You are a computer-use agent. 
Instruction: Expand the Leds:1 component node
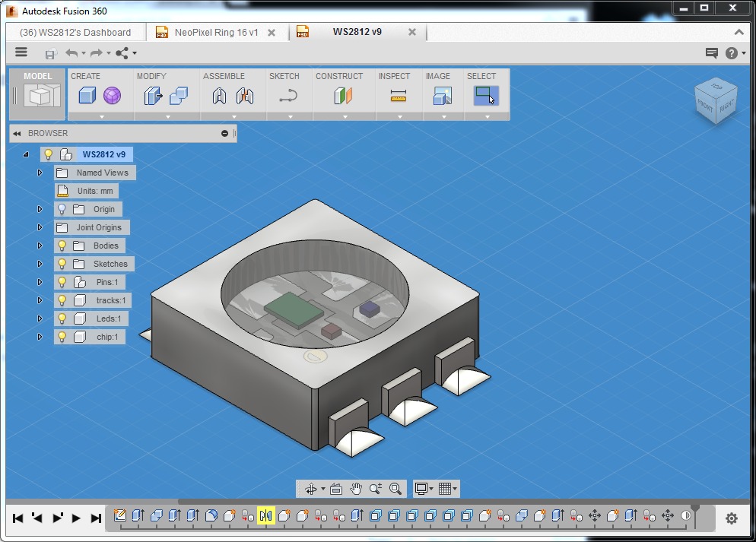tap(40, 319)
